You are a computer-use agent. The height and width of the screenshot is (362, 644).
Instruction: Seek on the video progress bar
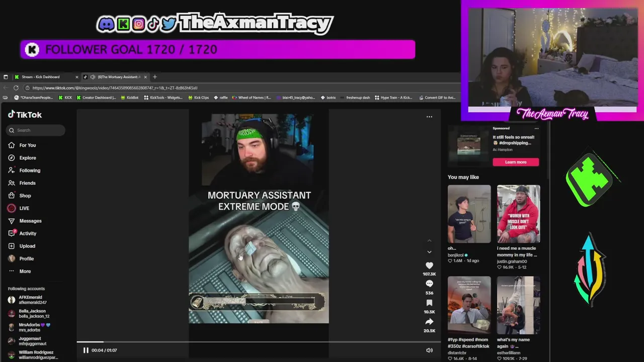[x=259, y=342]
